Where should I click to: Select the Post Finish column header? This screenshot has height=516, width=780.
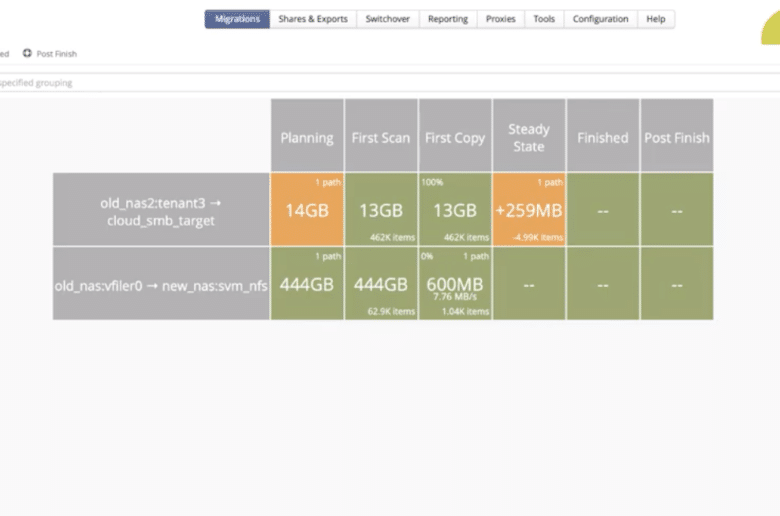click(x=677, y=135)
